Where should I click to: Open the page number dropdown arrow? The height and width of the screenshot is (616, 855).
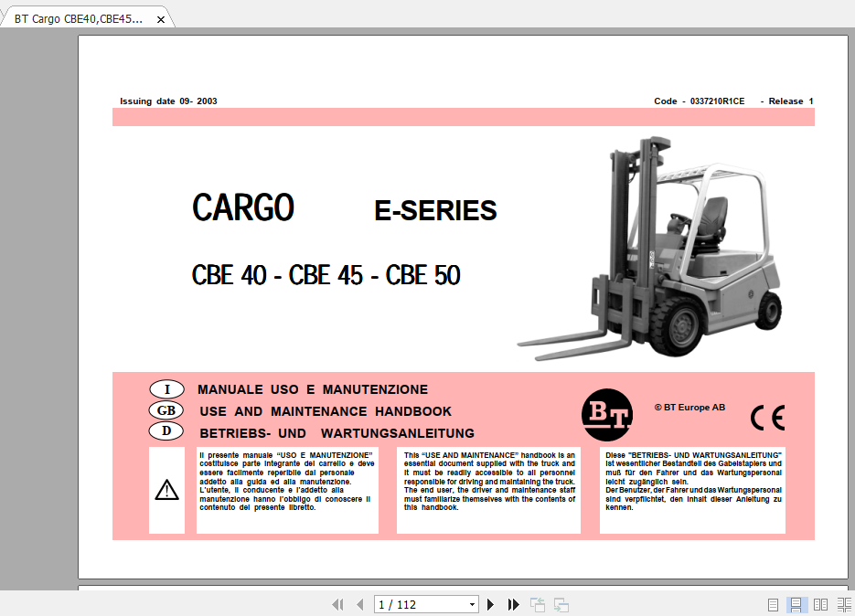(472, 604)
